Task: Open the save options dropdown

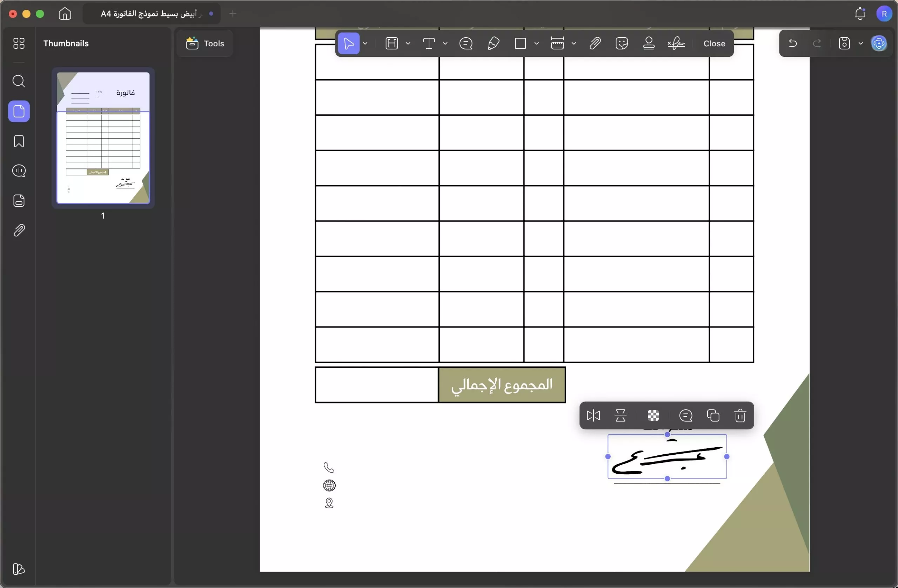Action: click(861, 43)
